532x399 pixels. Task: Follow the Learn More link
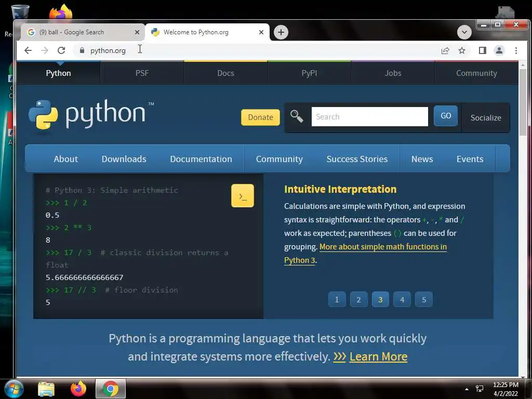point(378,356)
